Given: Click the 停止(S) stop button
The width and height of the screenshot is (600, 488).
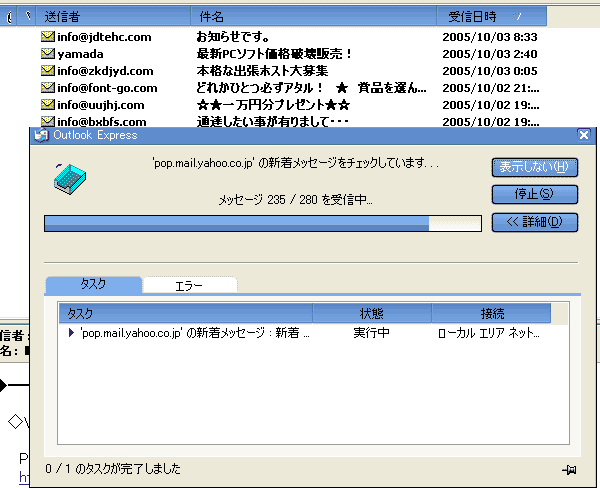Looking at the screenshot, I should click(x=535, y=194).
